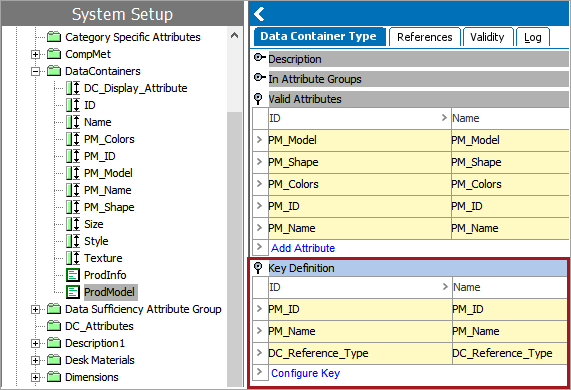The height and width of the screenshot is (390, 571).
Task: Click the PM_Colors attribute icon in tree
Action: [73, 139]
